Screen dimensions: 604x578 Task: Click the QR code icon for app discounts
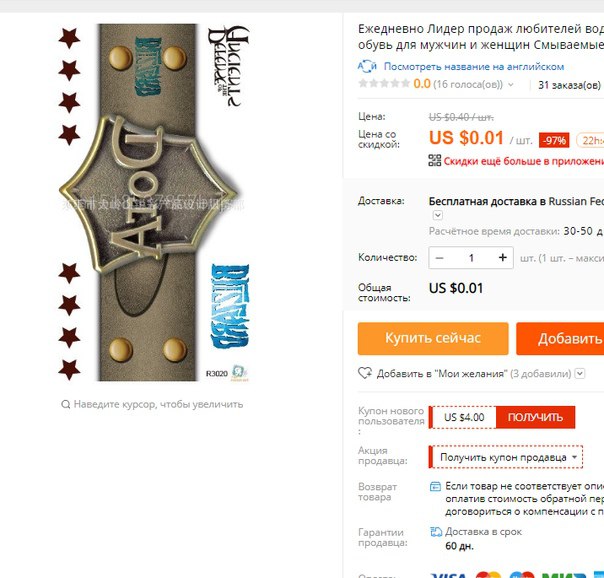(435, 160)
